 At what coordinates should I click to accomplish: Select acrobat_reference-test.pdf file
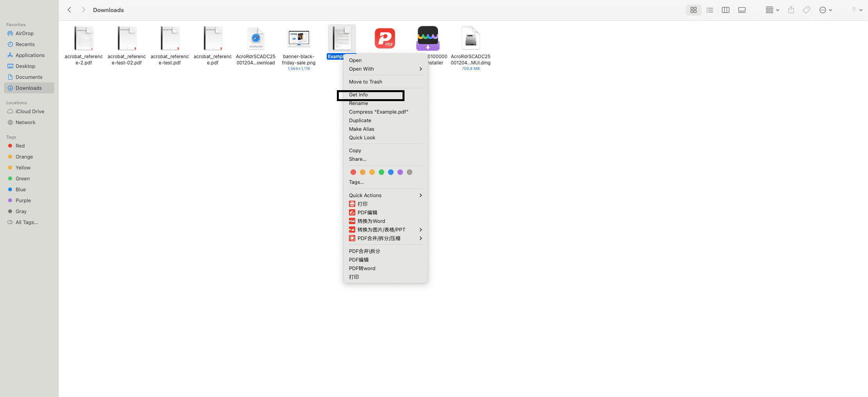[x=170, y=38]
